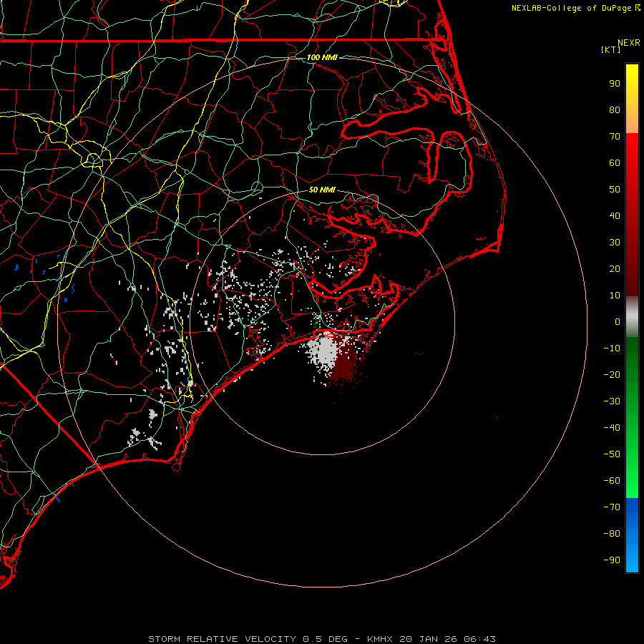Click the KT units label above scale
The image size is (644, 644).
(610, 49)
